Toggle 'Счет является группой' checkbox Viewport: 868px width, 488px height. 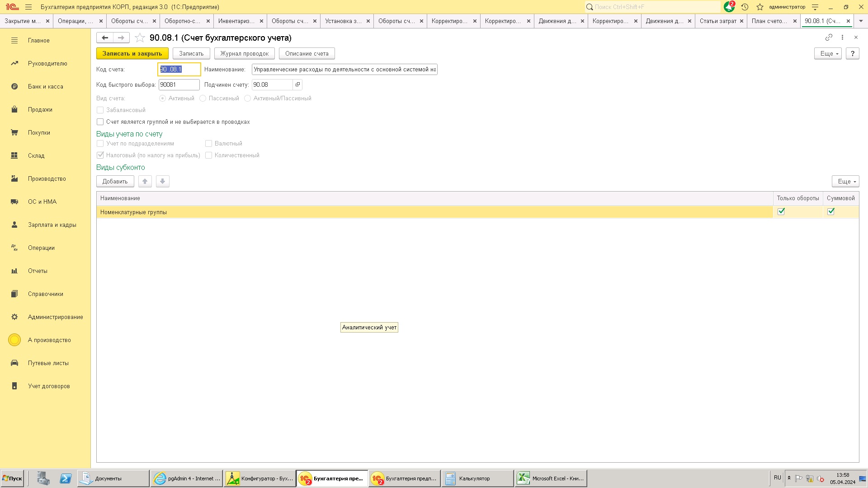pos(100,122)
